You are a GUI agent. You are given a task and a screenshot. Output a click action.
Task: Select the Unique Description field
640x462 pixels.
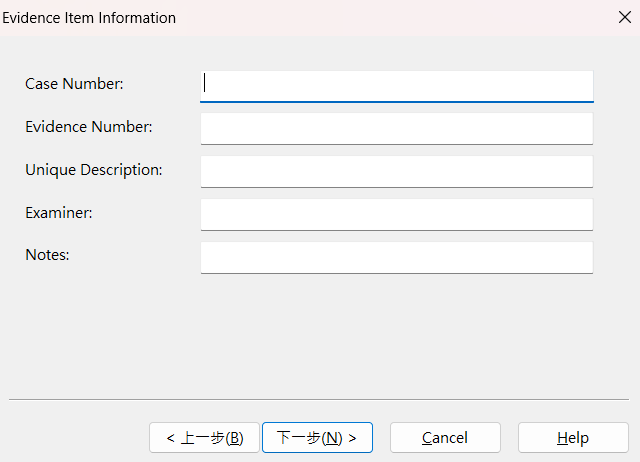(396, 171)
